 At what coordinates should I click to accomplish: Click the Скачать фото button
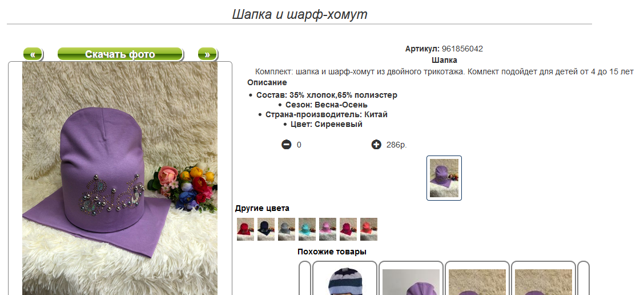(x=120, y=54)
